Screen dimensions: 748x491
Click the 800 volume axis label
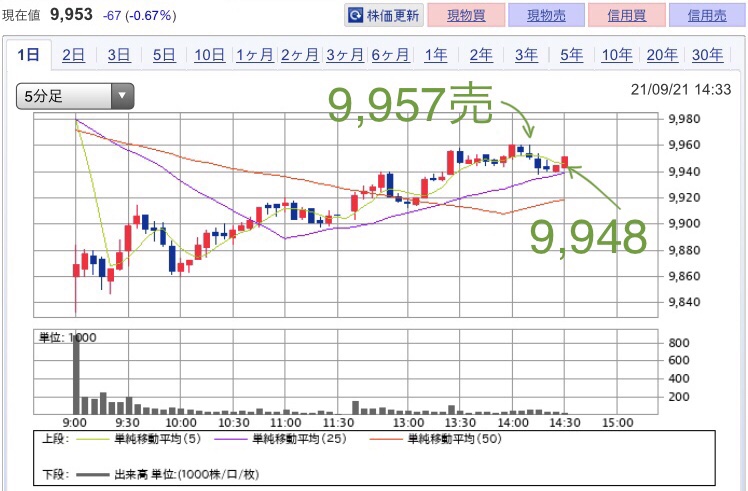click(x=679, y=343)
